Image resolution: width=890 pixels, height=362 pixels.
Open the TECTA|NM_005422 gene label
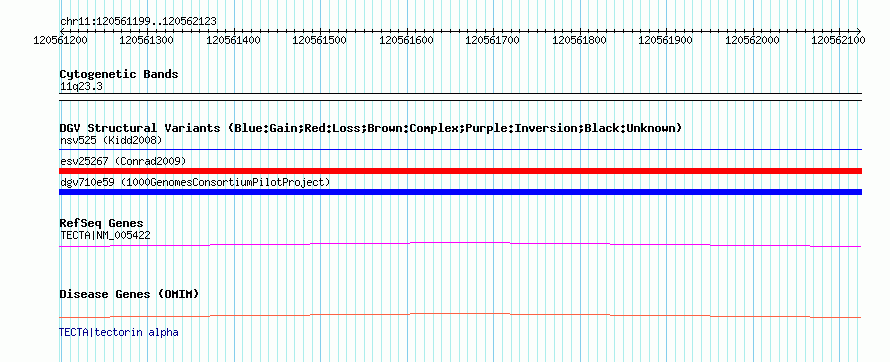(105, 235)
